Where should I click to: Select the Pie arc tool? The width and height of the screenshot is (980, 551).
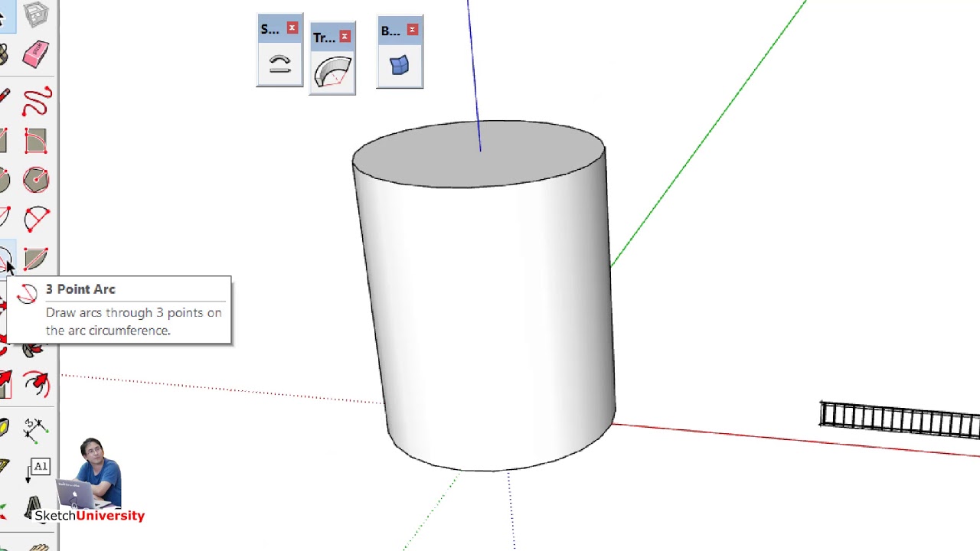[36, 259]
